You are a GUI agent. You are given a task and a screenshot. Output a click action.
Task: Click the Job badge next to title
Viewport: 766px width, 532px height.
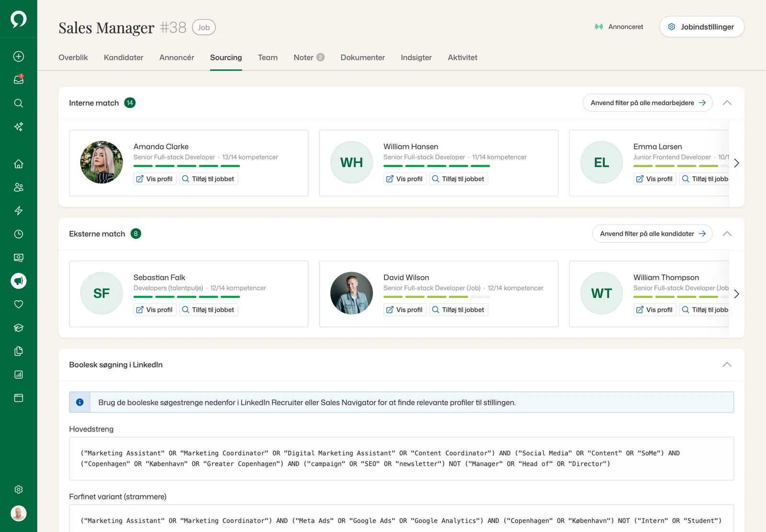[x=204, y=27]
